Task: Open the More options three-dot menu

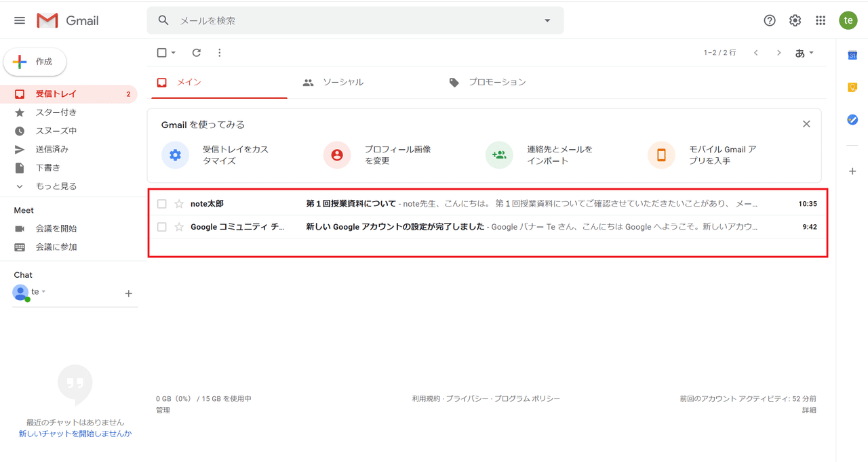Action: click(x=219, y=53)
